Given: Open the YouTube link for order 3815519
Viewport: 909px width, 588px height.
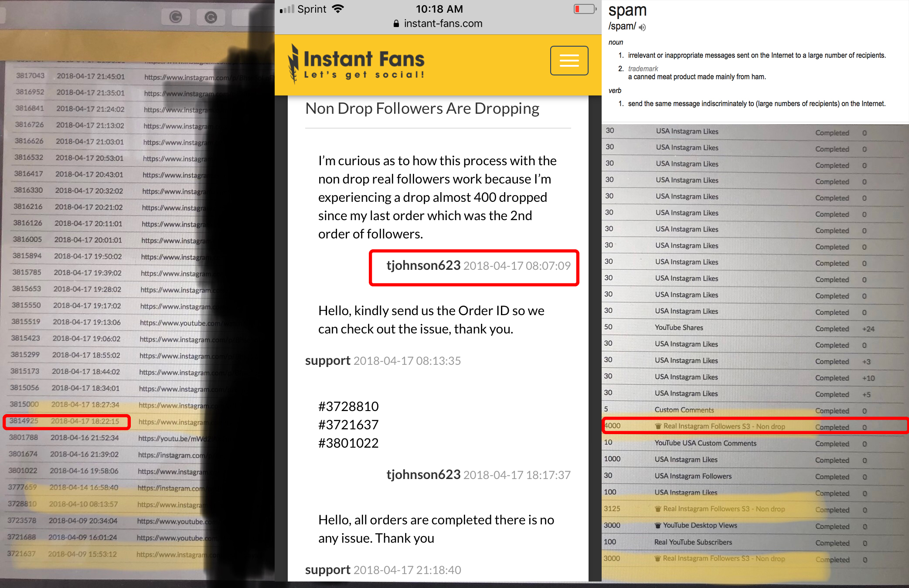Looking at the screenshot, I should pos(183,323).
